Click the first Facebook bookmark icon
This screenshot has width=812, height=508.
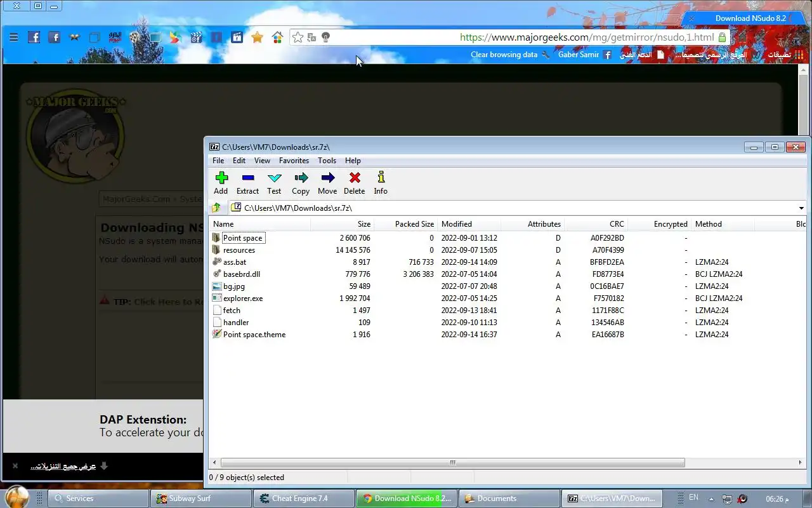point(34,37)
